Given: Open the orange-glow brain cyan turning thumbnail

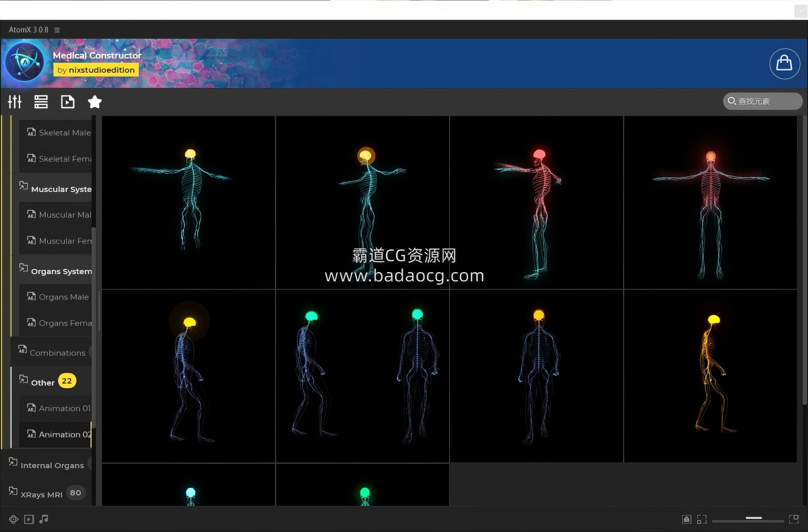Looking at the screenshot, I should pos(363,203).
